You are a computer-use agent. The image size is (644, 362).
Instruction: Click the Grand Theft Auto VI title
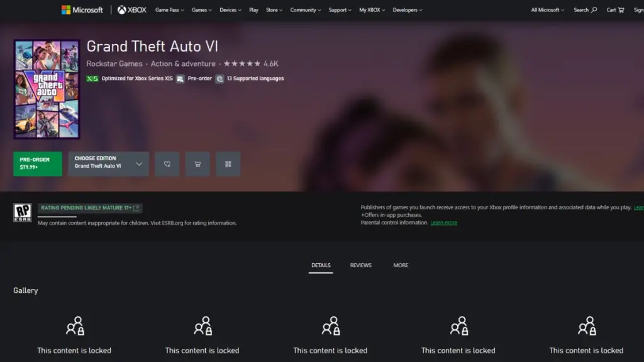(152, 47)
